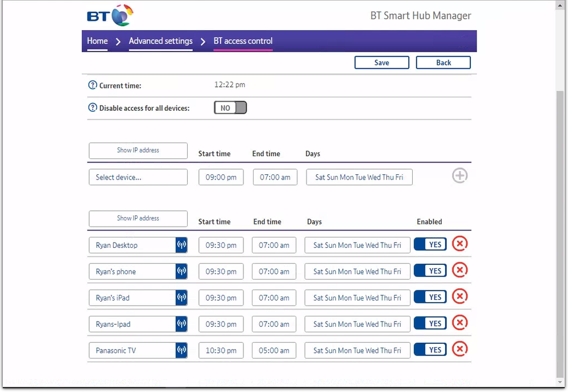Open the Select device dropdown

pos(138,177)
